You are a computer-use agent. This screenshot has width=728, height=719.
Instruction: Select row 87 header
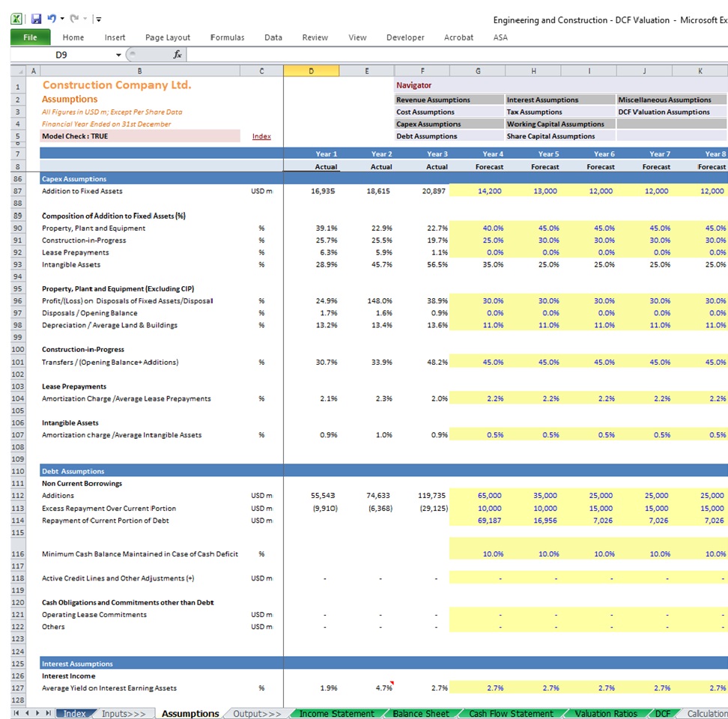click(x=18, y=191)
